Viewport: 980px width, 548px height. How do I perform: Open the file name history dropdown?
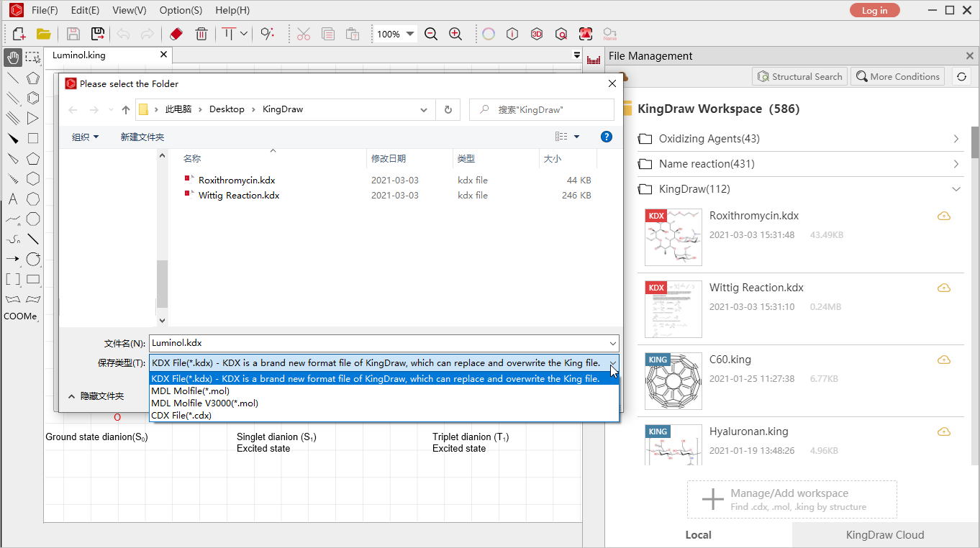click(612, 343)
